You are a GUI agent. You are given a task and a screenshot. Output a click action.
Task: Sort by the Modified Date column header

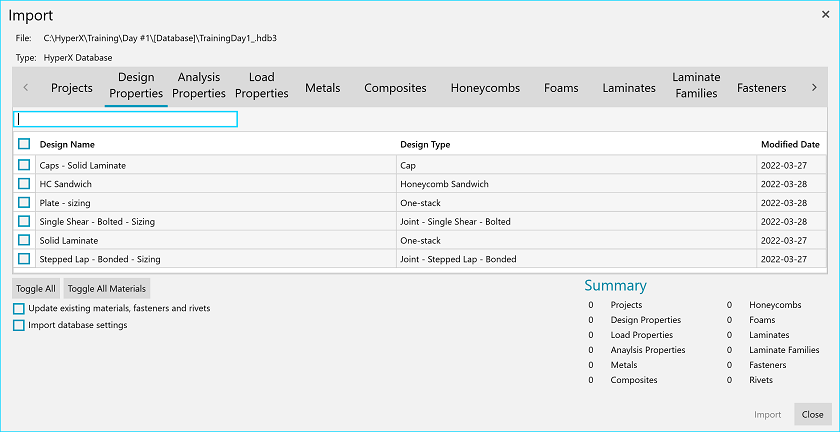(790, 145)
